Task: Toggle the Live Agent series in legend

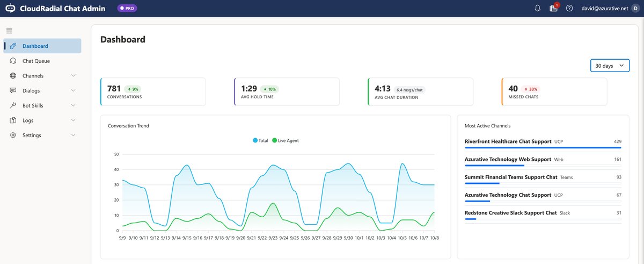Action: [x=286, y=140]
